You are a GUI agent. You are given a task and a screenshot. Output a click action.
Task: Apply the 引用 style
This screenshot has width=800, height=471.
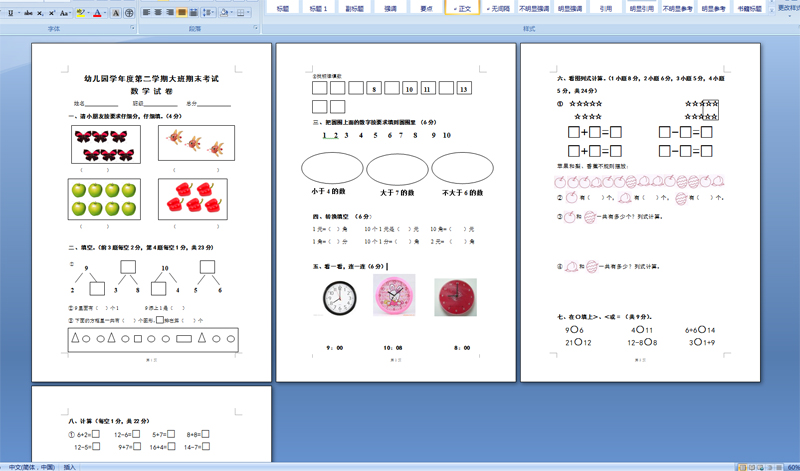(606, 7)
